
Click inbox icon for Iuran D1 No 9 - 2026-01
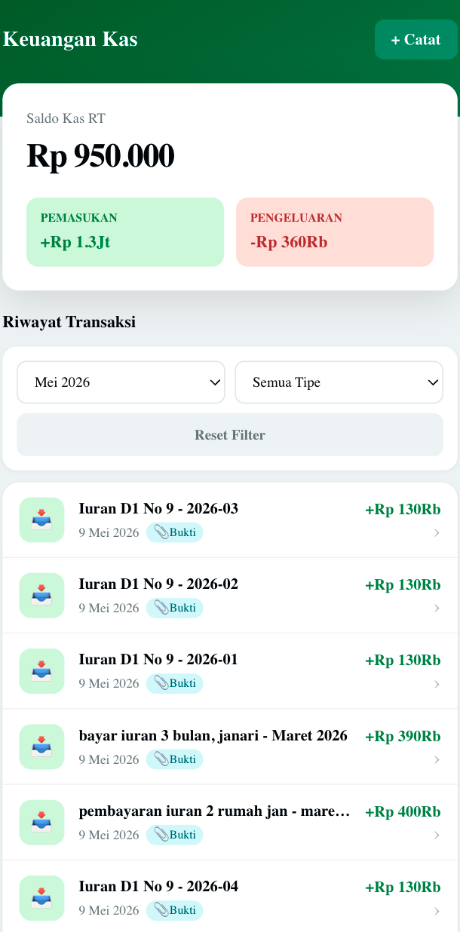coord(42,670)
